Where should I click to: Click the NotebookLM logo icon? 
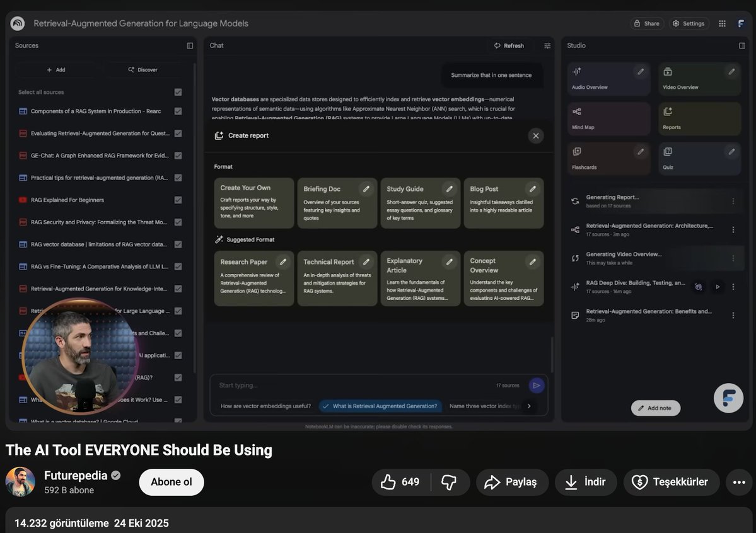tap(18, 23)
